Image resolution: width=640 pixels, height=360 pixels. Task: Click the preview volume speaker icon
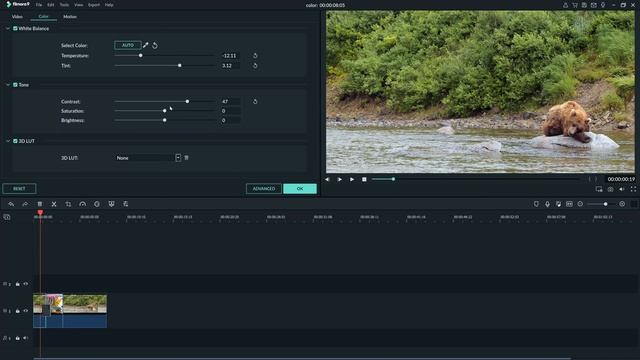622,189
